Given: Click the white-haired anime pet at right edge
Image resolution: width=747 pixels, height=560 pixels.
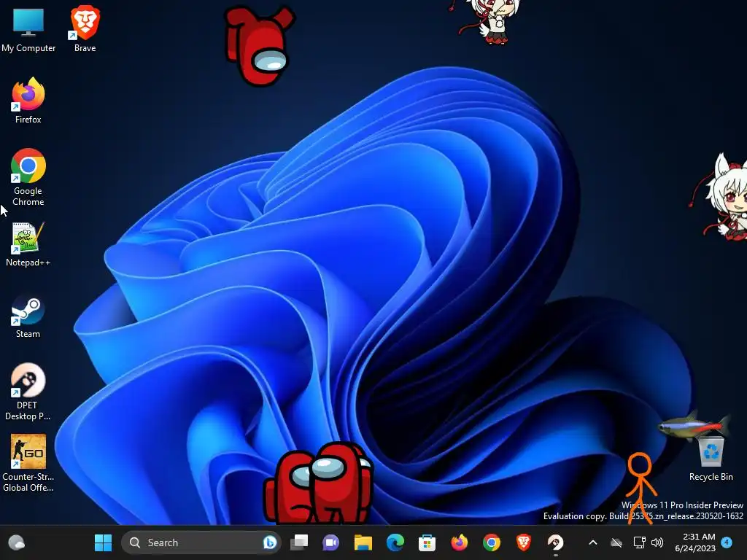Looking at the screenshot, I should click(x=720, y=197).
